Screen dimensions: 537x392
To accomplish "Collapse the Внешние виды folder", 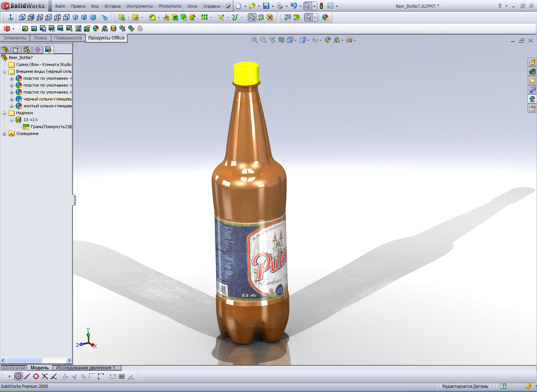I will [5, 72].
